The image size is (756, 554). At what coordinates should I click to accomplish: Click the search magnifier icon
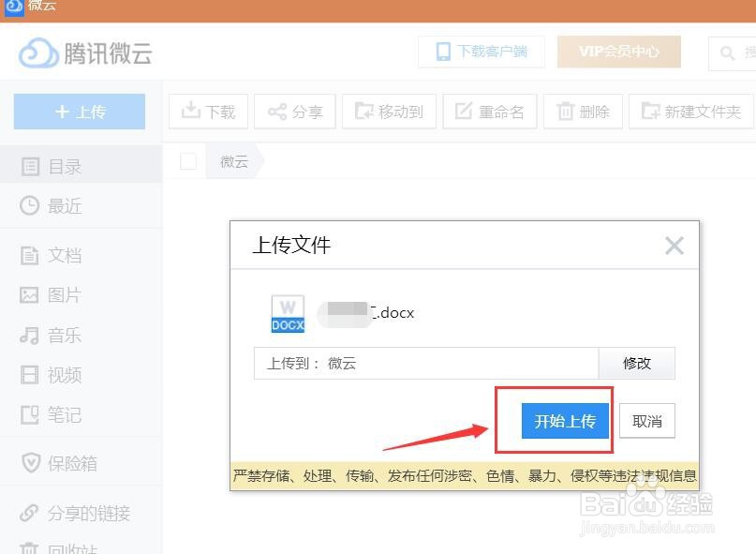[727, 52]
